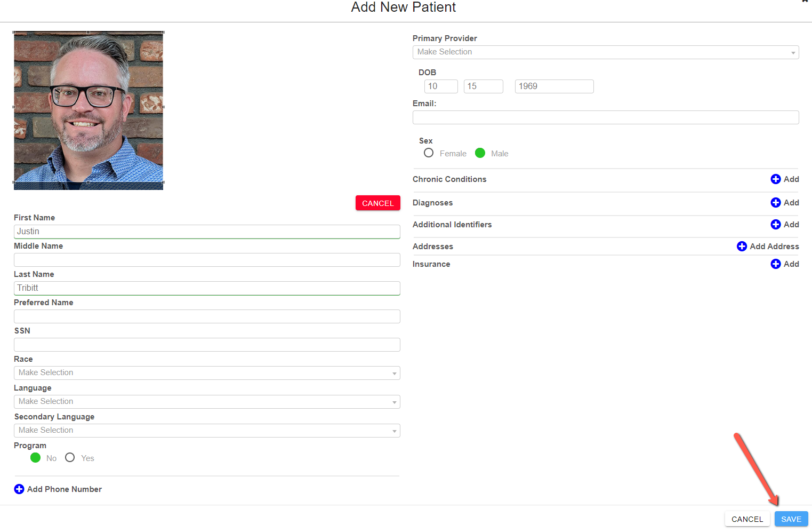
Task: Click the Add Address plus icon
Action: 742,247
